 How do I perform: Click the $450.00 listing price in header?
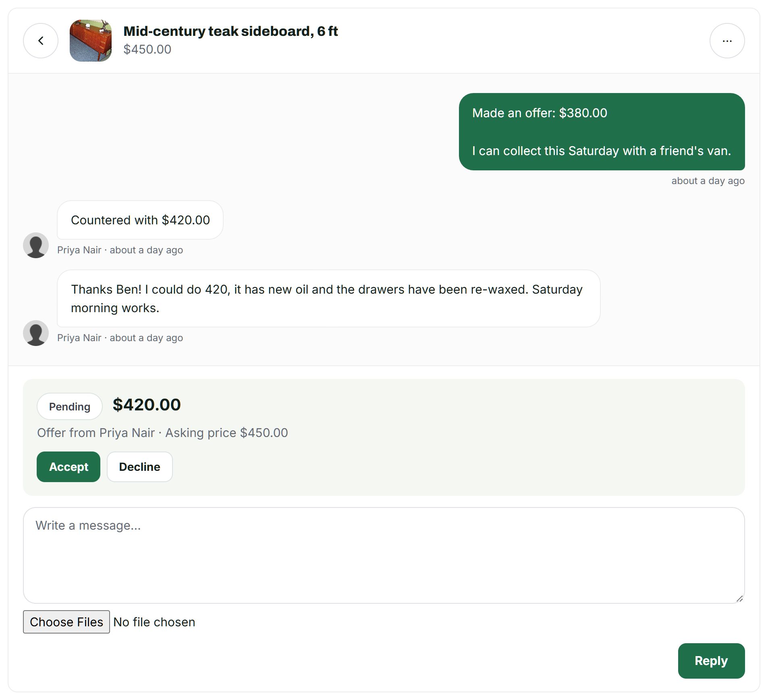tap(147, 49)
